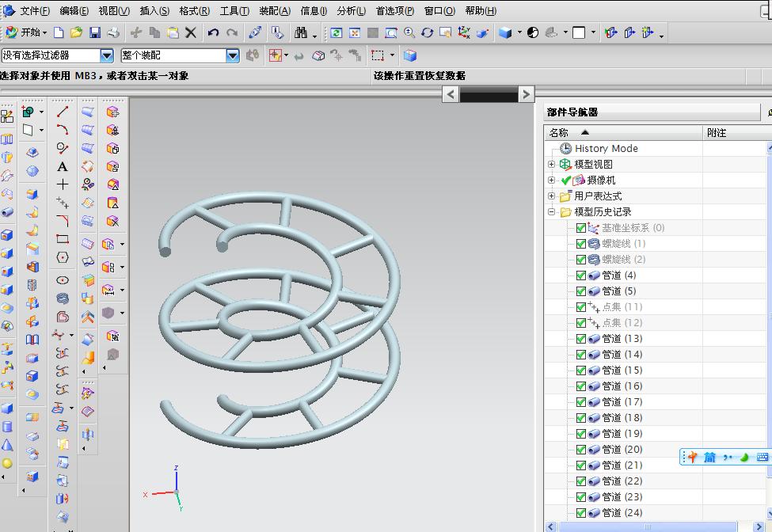
Task: Open the 文件(F) menu
Action: 35,10
